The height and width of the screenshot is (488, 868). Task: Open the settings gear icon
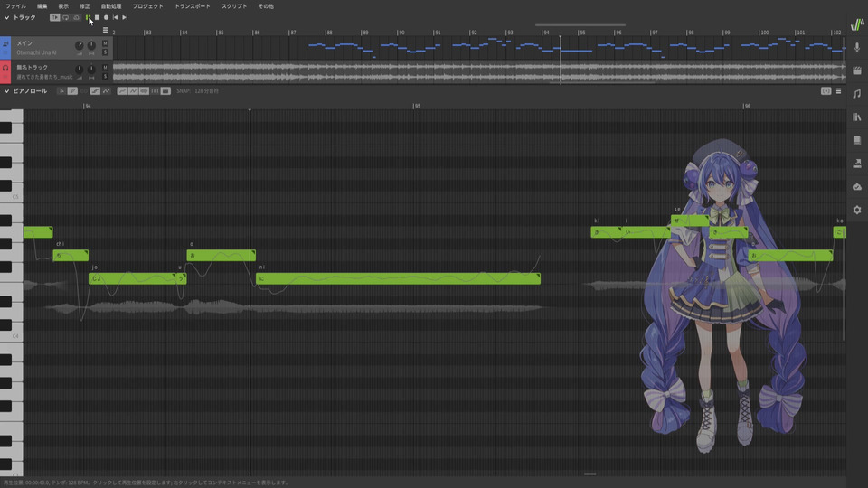857,211
